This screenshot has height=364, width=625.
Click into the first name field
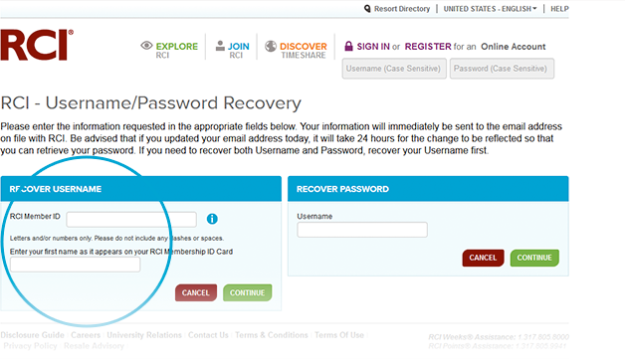[x=75, y=265]
